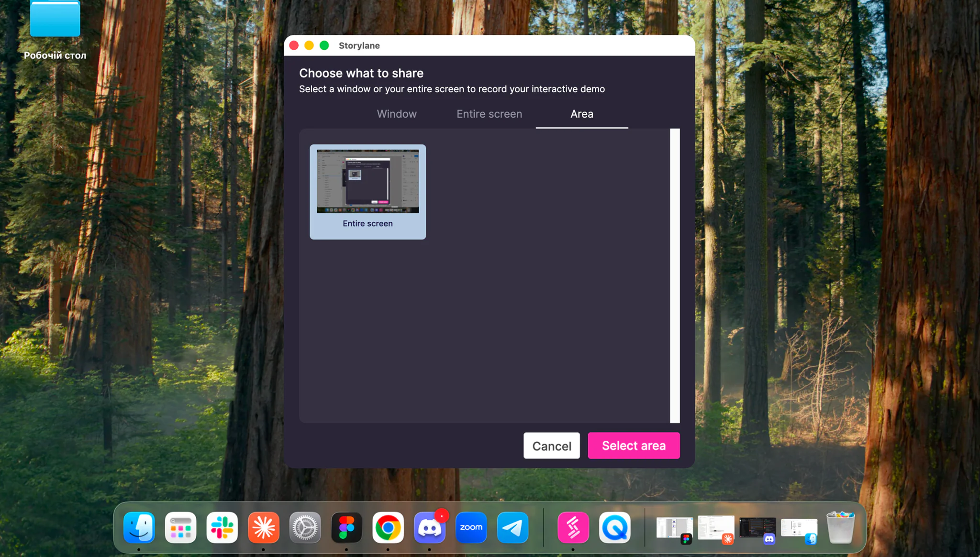Click the white scrollbar in the share list
This screenshot has height=557, width=980.
(675, 275)
